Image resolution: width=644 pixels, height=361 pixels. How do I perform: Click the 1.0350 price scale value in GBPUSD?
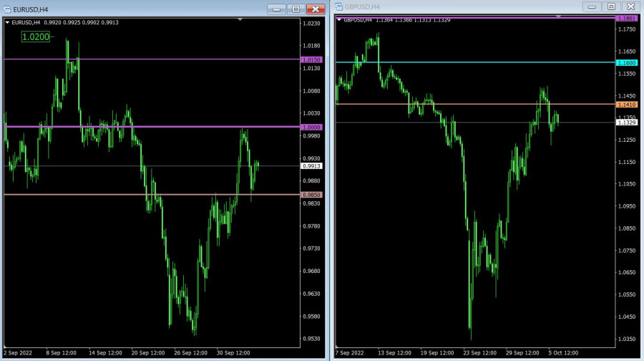pos(627,340)
